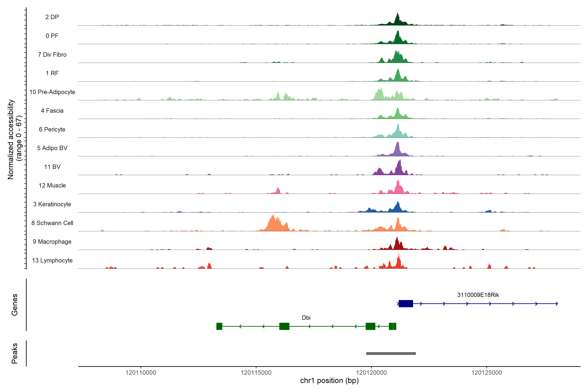The height and width of the screenshot is (392, 588).
Task: Click the 3 Keratinocyte track label
Action: tap(52, 204)
